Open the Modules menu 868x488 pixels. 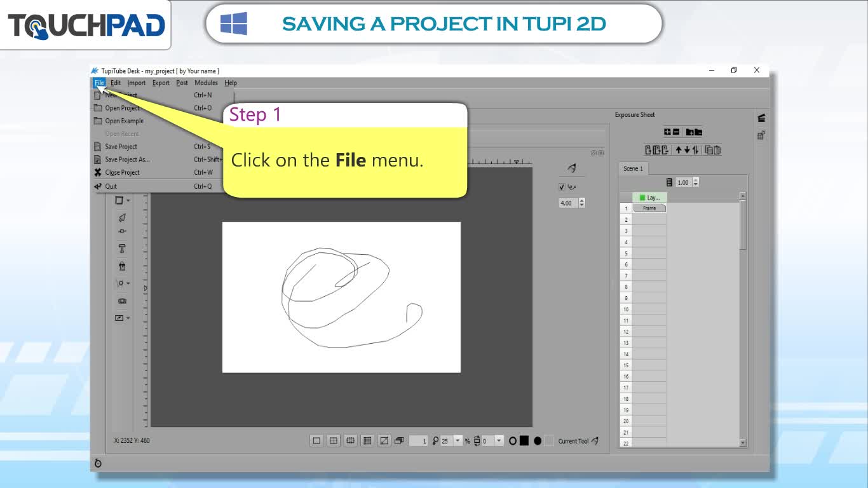(x=206, y=83)
